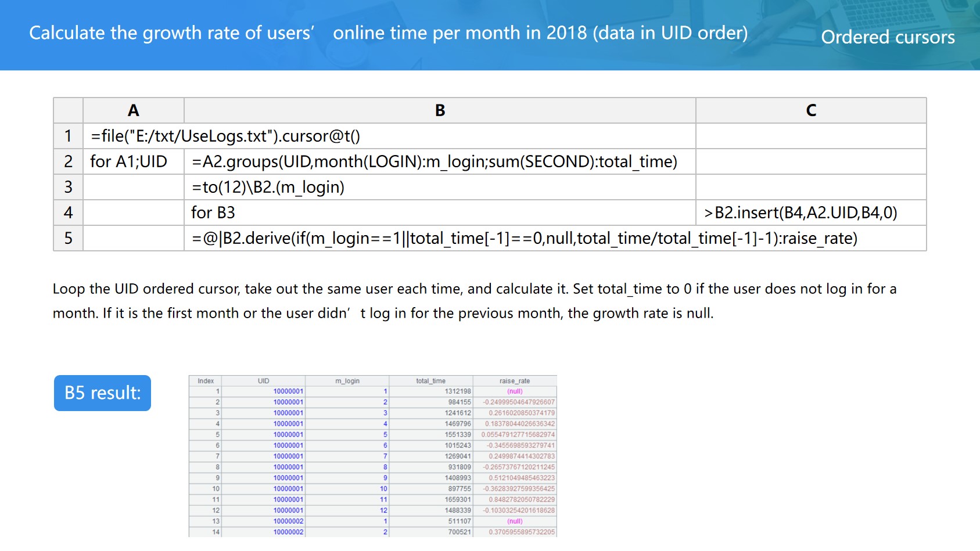The image size is (980, 551).
Task: Click the raise_rate column header in results
Action: pos(514,381)
